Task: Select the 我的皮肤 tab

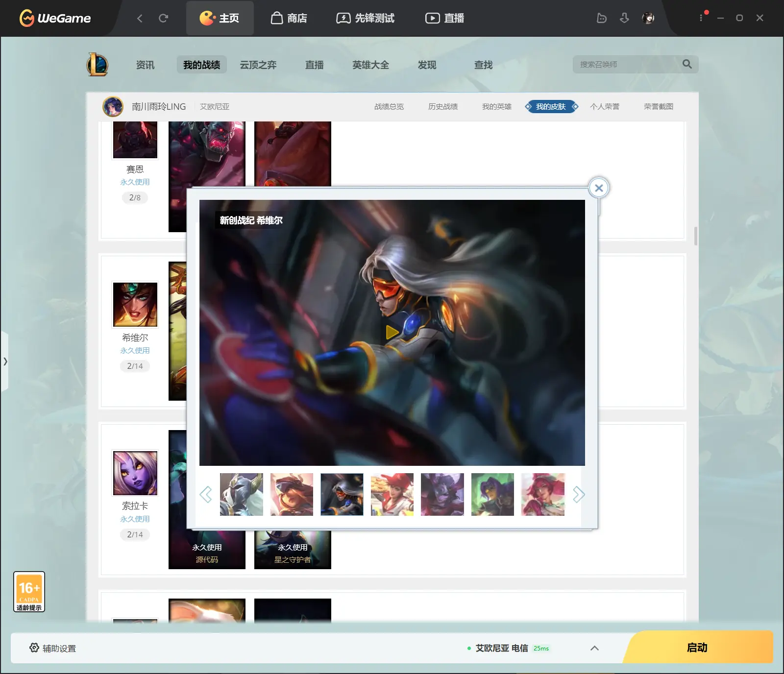Action: point(551,106)
